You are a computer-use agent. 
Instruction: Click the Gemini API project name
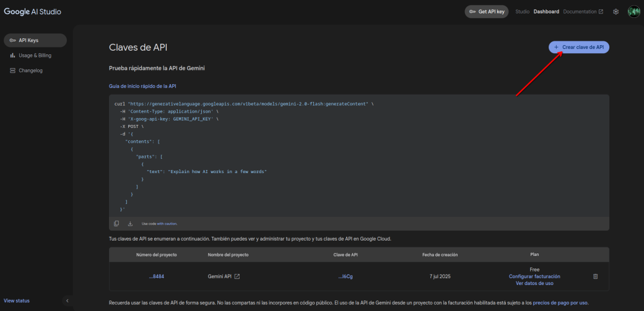220,276
